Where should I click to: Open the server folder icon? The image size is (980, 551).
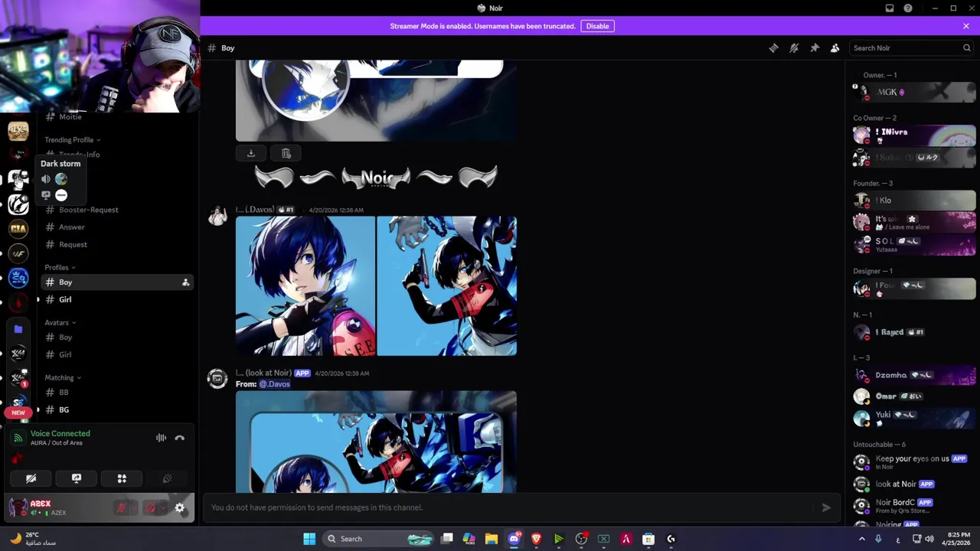18,329
